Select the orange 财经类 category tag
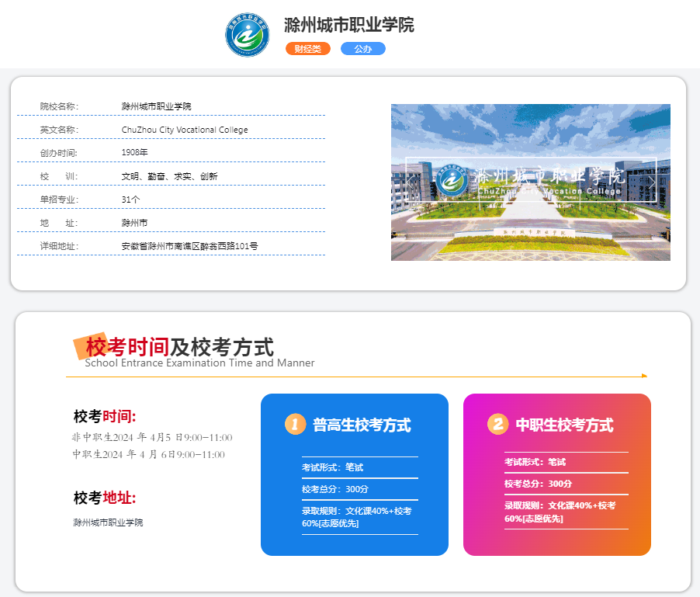The image size is (700, 597). coord(308,49)
